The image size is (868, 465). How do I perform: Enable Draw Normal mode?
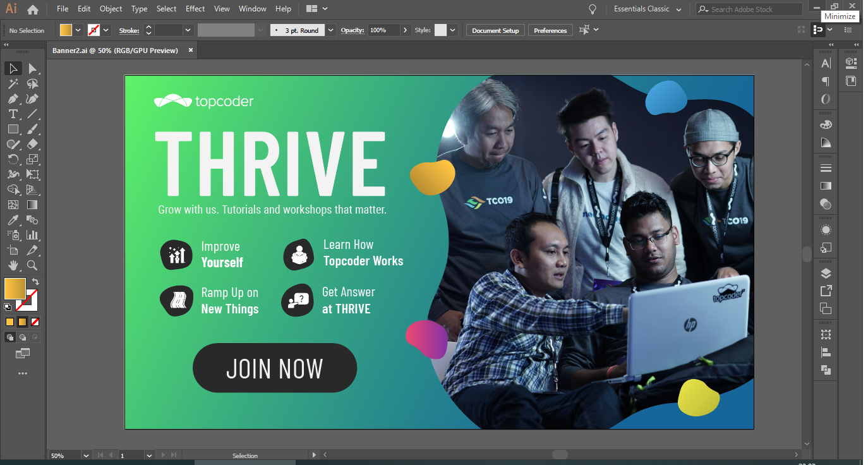tap(10, 337)
